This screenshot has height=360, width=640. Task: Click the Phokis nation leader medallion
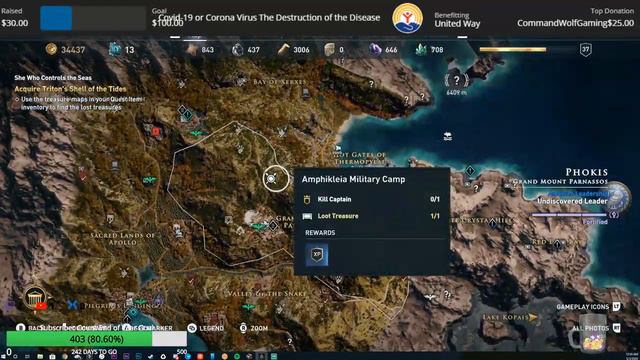618,198
